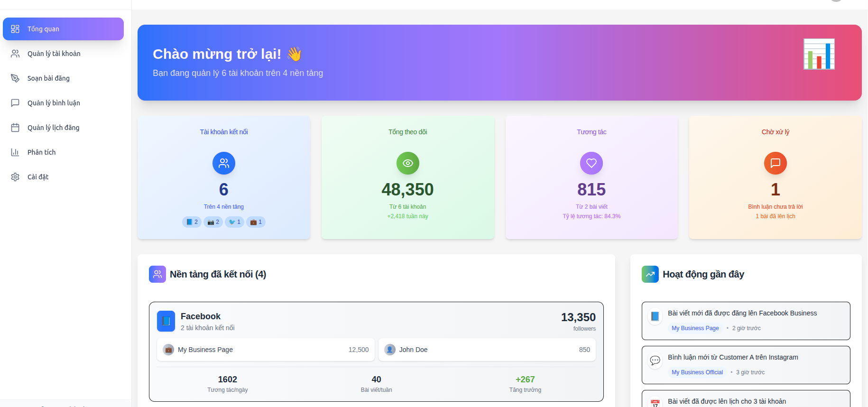Click the orange chat icon in Chờ xử lý
The image size is (868, 407).
775,163
